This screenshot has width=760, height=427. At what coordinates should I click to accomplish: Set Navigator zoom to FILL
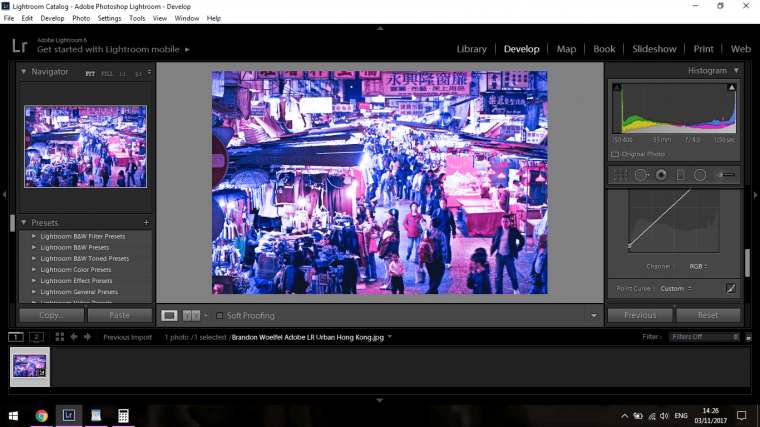coord(107,74)
